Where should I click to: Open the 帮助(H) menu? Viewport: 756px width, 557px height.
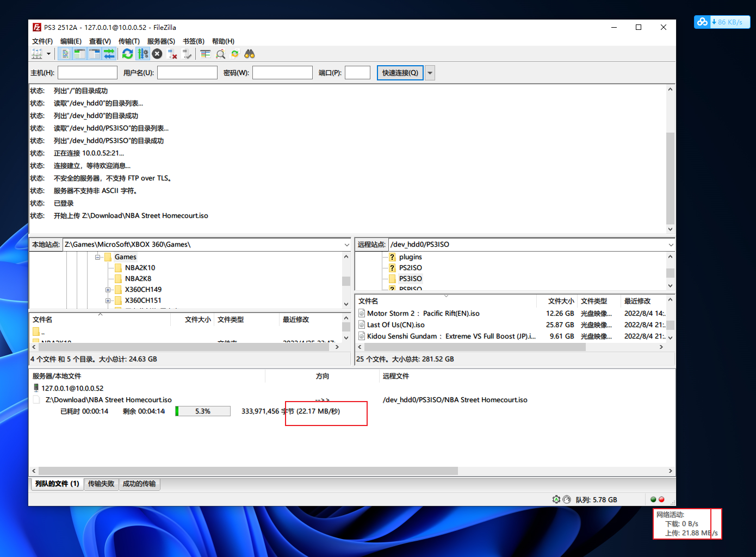tap(223, 41)
